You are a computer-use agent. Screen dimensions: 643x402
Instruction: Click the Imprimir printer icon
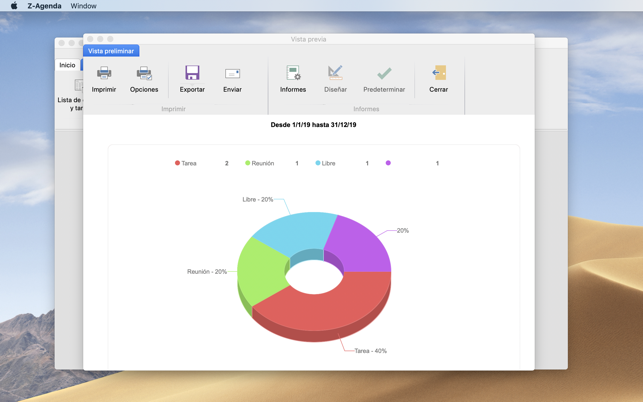click(104, 73)
